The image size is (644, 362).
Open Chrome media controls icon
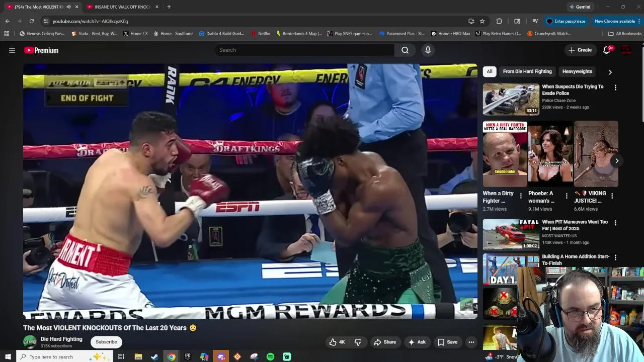coord(535,21)
